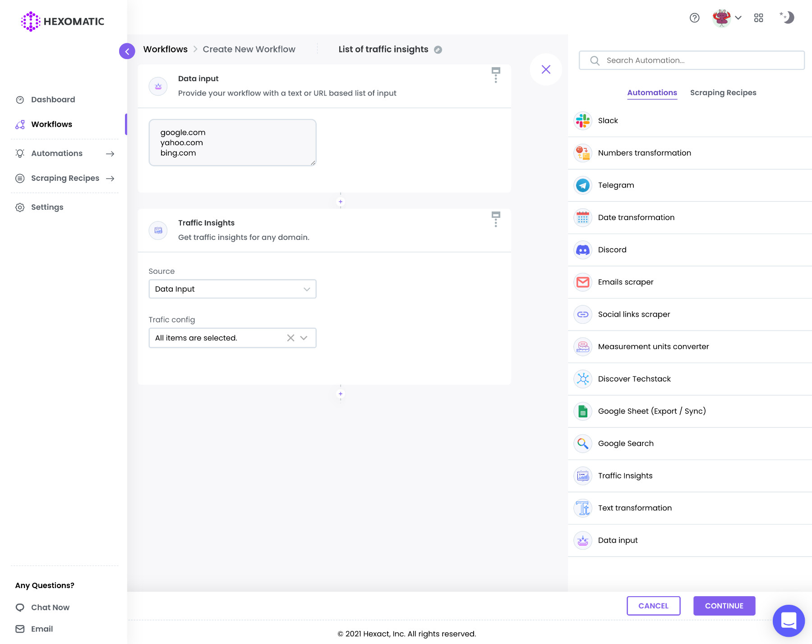Close the automations panel X button
This screenshot has width=812, height=644.
(546, 69)
